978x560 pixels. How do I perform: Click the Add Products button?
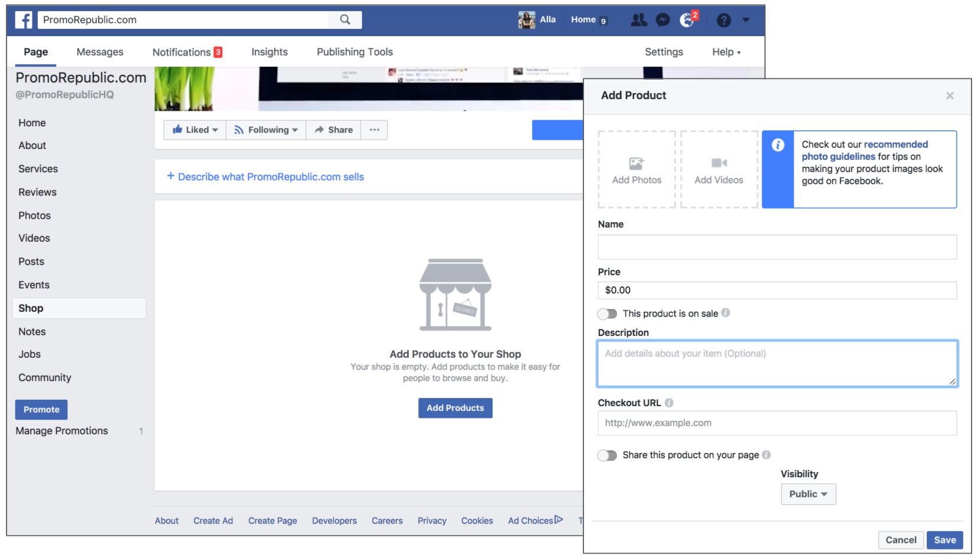coord(455,408)
